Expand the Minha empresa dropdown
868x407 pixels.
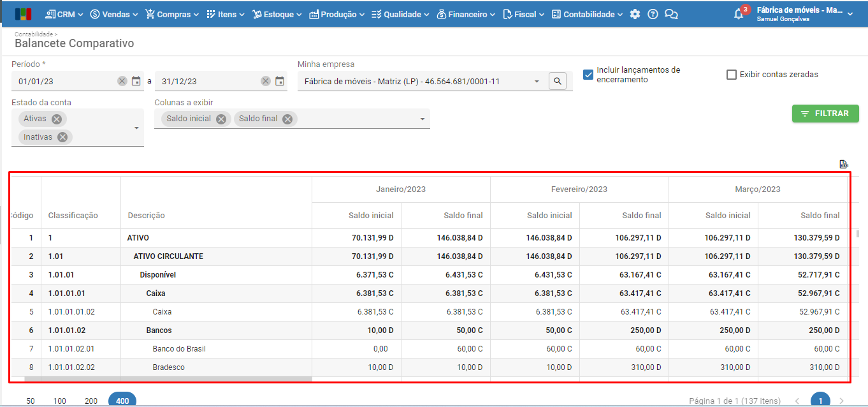[537, 82]
